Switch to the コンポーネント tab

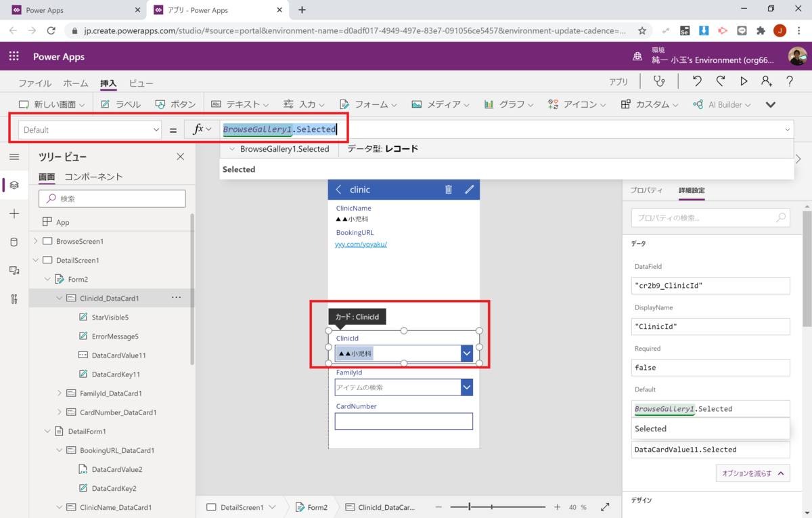[x=93, y=177]
